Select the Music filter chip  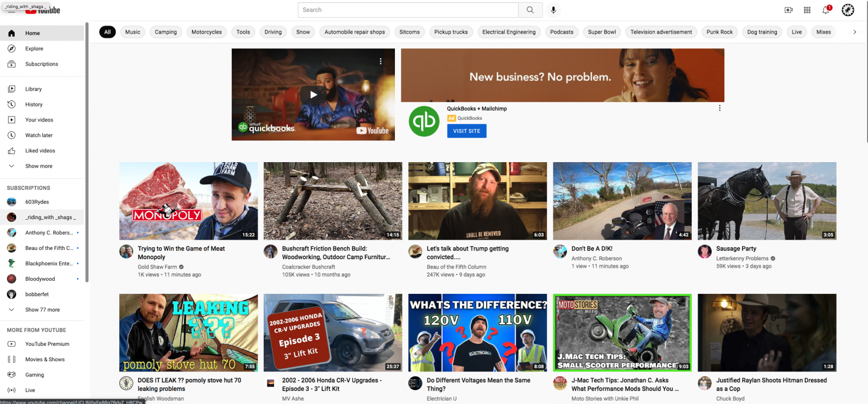coord(132,32)
